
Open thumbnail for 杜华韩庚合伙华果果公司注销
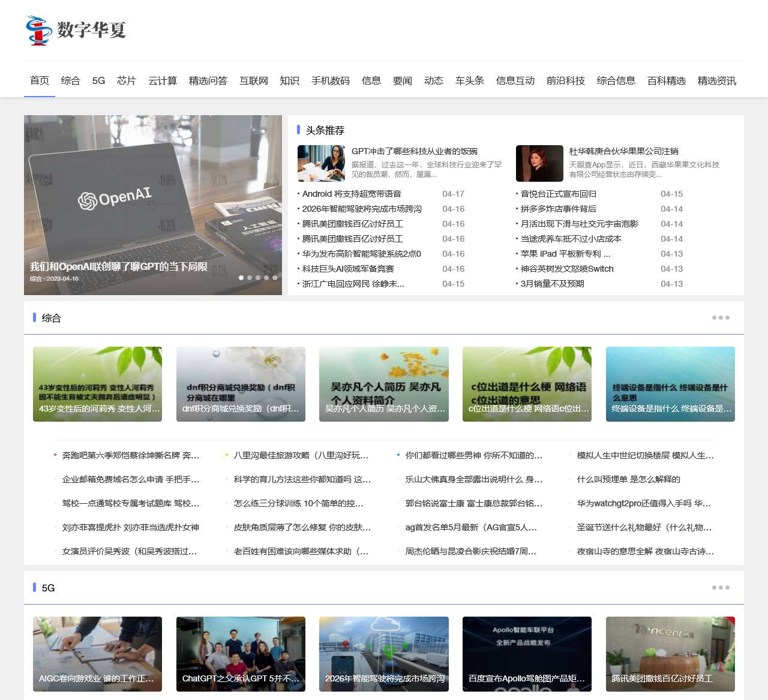point(539,163)
